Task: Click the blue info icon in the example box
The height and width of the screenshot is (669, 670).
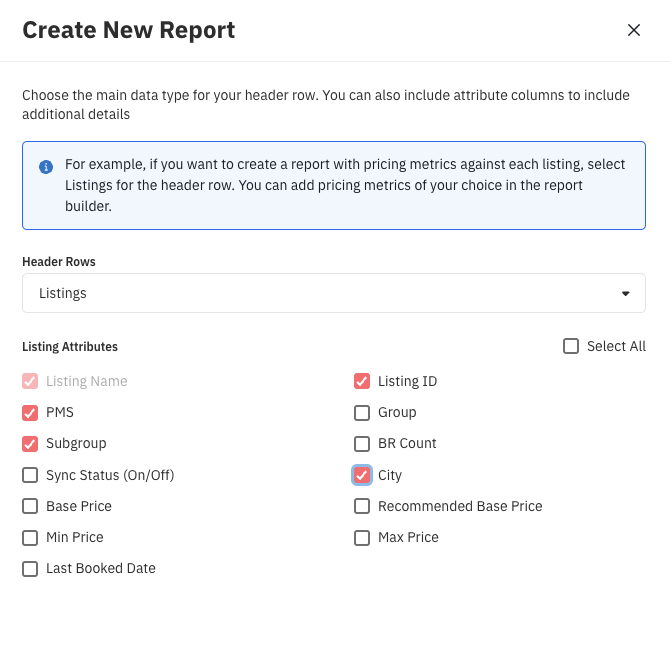Action: point(46,167)
